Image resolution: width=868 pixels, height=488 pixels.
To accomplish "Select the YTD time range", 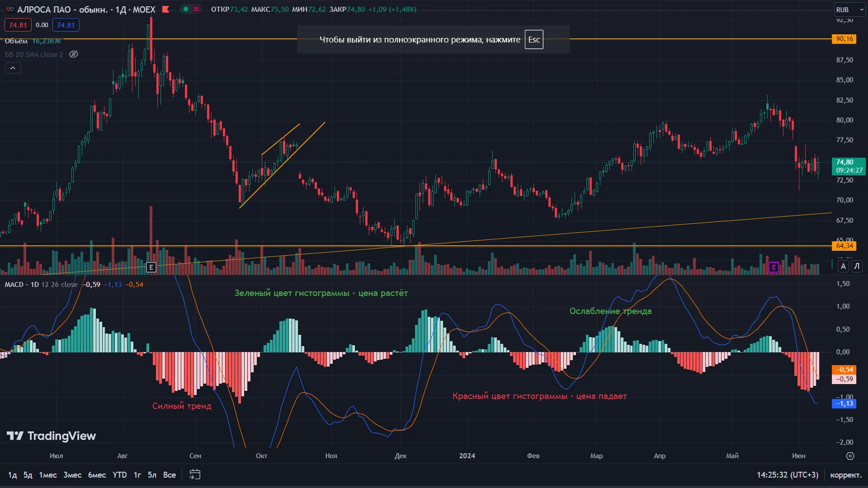I will (120, 475).
